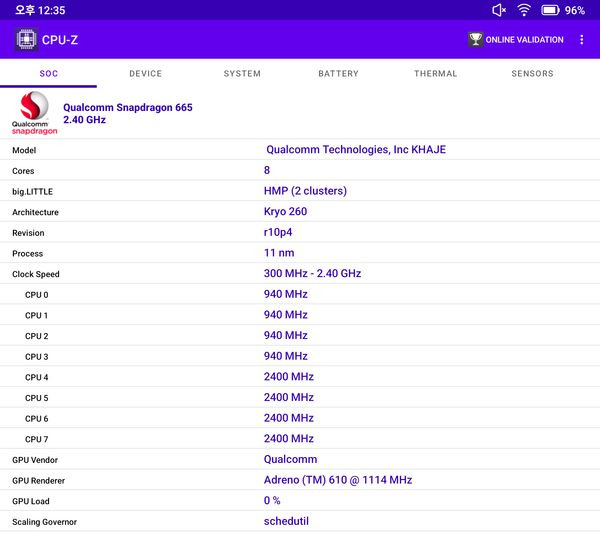Select the CPU 3 row label

37,357
